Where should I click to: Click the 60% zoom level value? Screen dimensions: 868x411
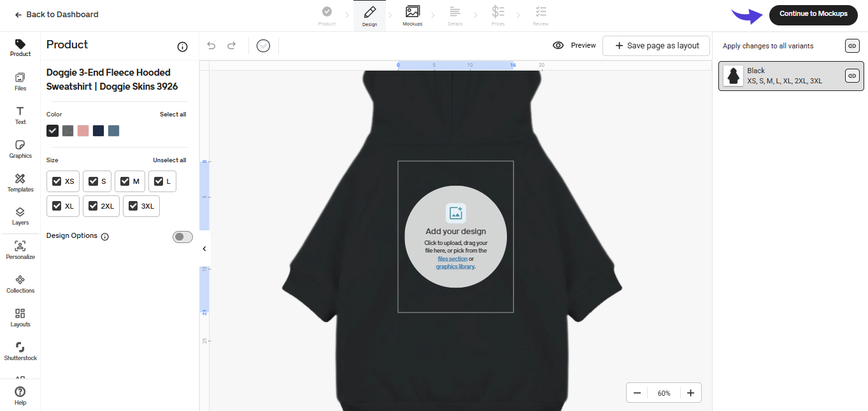tap(664, 393)
